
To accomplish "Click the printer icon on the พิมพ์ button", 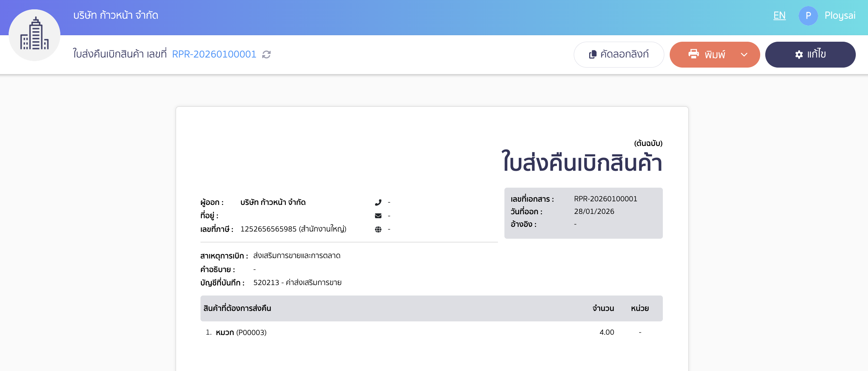I will (x=693, y=54).
